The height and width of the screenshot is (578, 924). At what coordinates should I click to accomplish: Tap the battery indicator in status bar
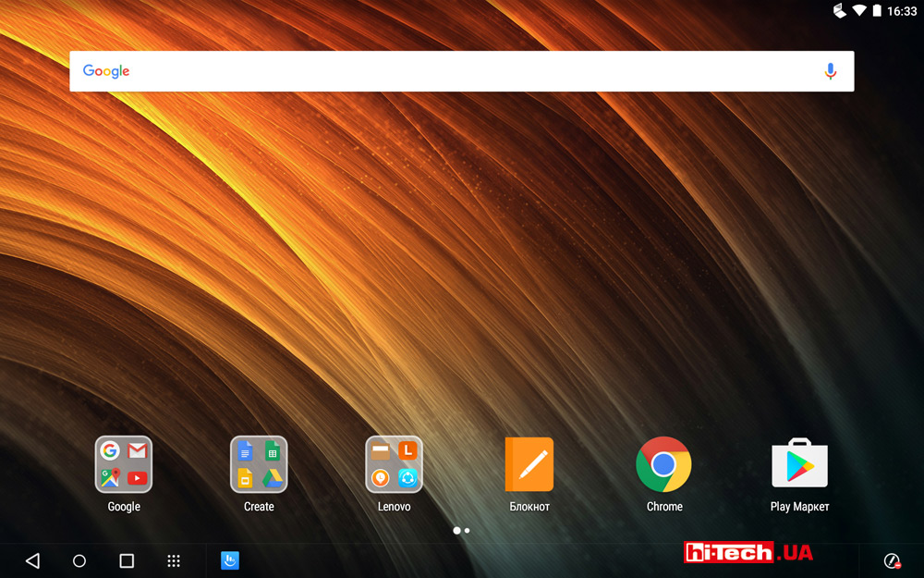click(x=877, y=11)
